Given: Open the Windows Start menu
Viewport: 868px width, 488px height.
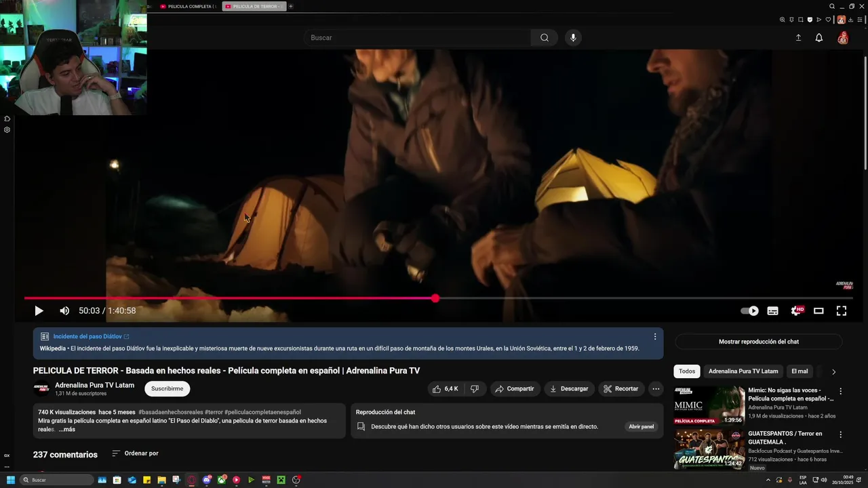Looking at the screenshot, I should pos(11,480).
